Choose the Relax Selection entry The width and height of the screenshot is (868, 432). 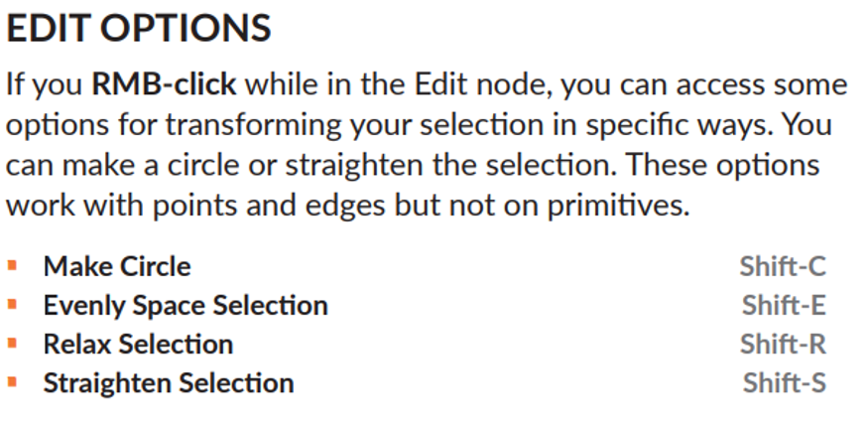coord(138,345)
